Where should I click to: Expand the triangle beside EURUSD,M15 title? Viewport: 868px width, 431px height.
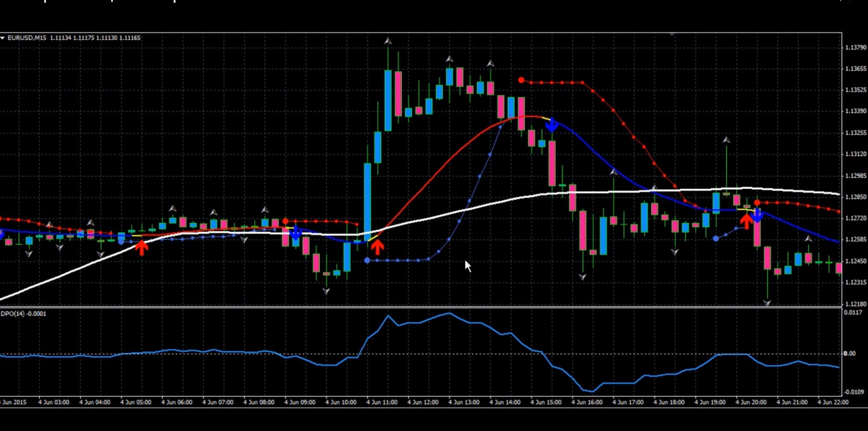click(3, 38)
